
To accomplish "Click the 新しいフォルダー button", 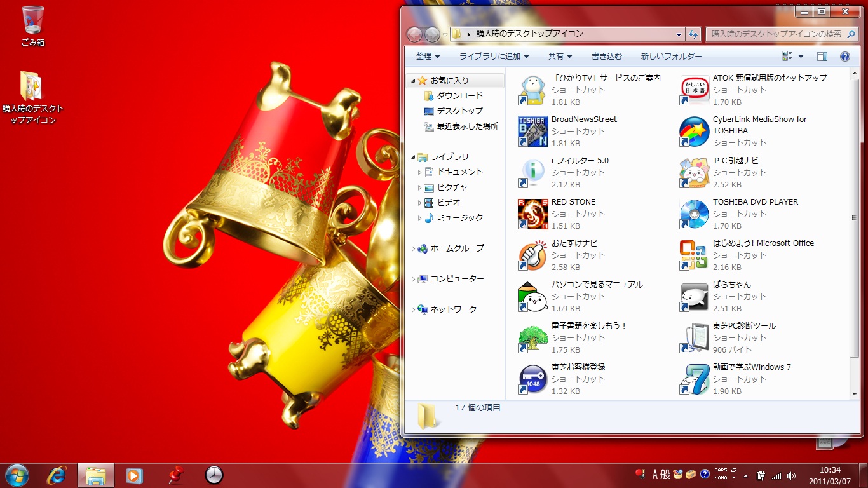I will pyautogui.click(x=671, y=57).
